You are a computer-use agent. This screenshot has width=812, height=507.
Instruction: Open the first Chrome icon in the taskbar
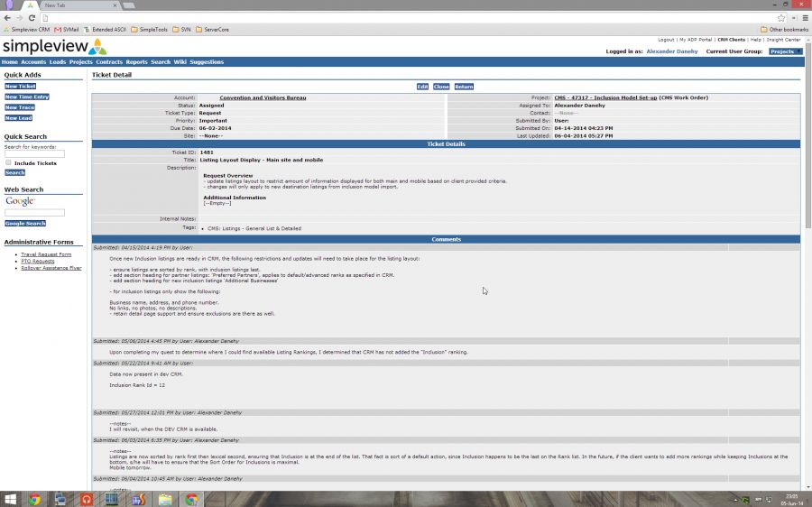point(34,499)
